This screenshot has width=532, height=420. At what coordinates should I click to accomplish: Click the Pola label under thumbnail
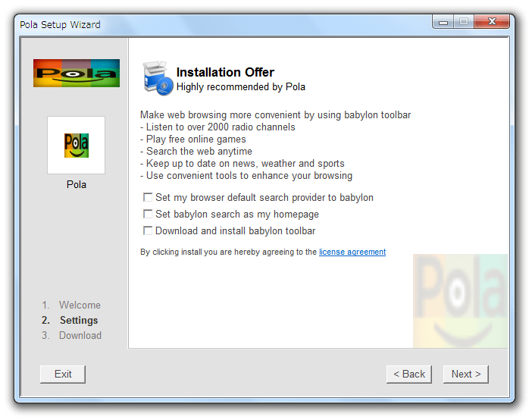pyautogui.click(x=77, y=184)
